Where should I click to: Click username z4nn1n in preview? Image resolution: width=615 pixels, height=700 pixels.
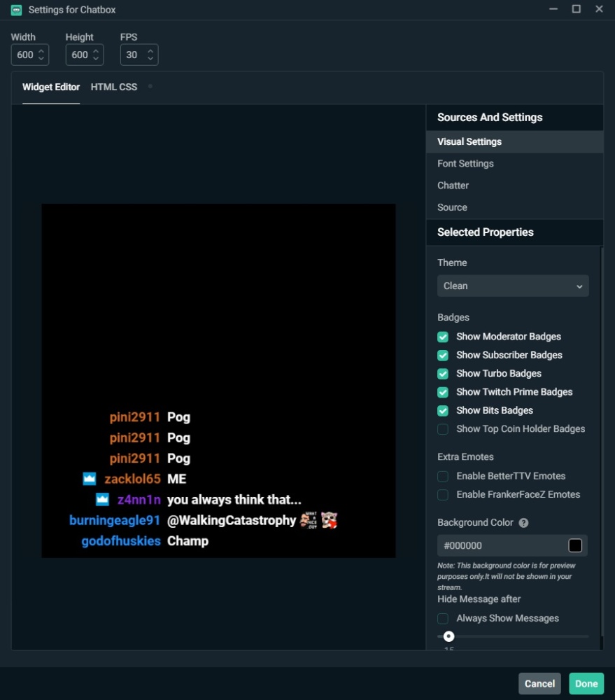coord(139,500)
